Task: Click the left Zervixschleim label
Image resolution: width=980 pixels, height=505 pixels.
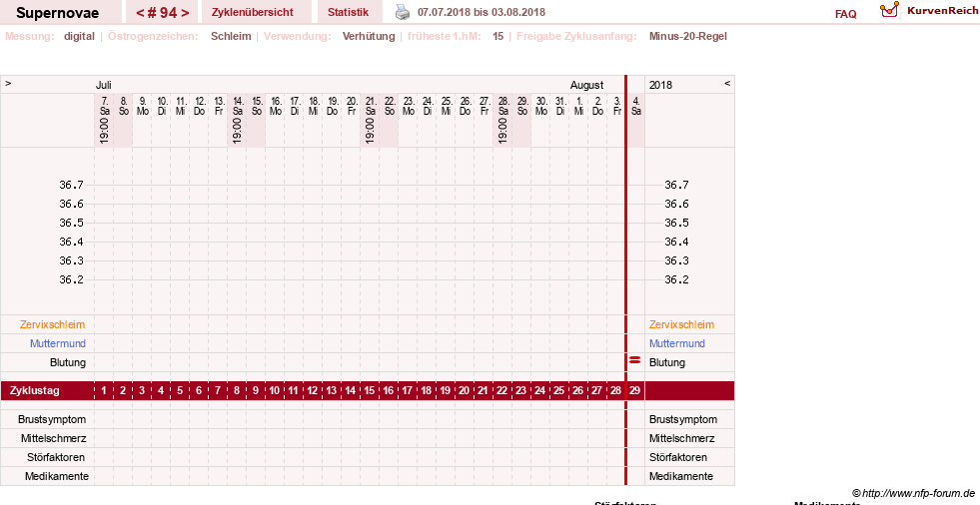Action: click(x=53, y=324)
